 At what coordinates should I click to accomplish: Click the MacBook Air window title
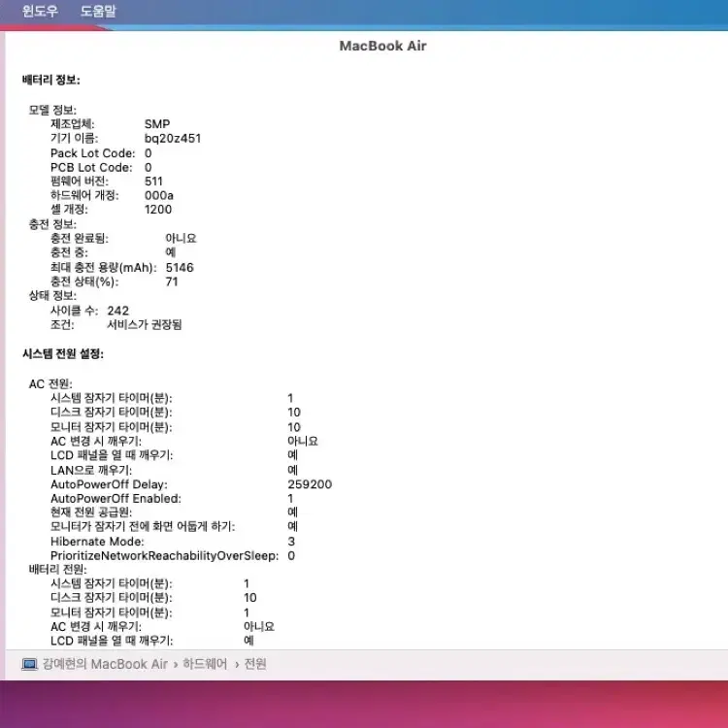point(382,46)
